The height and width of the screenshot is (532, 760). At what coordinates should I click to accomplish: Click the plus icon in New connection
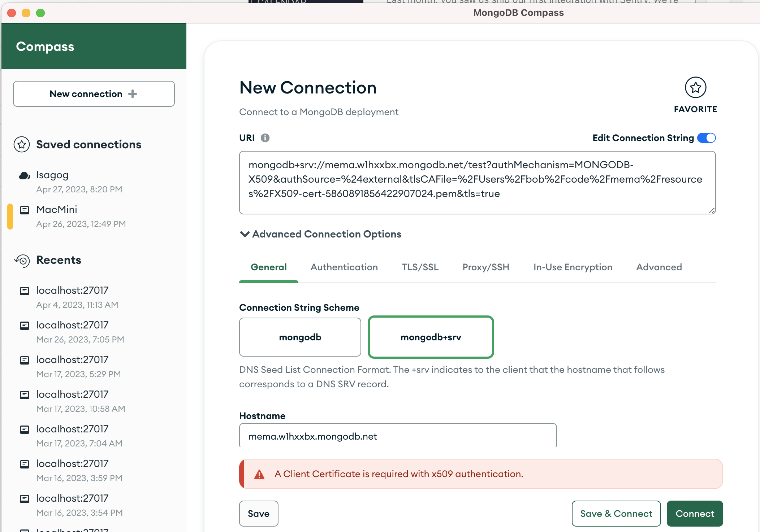pos(133,94)
